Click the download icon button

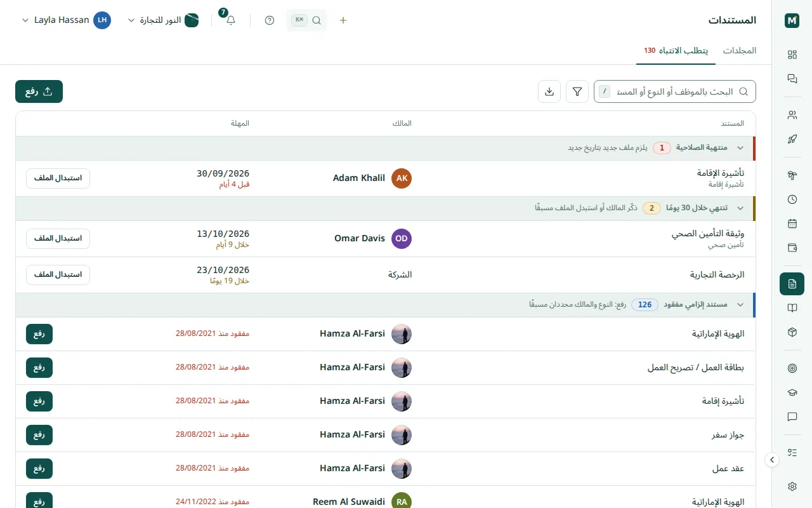tap(549, 91)
